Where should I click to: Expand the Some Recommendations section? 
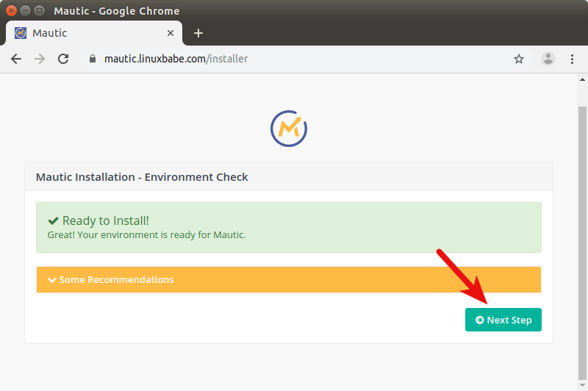click(x=288, y=280)
